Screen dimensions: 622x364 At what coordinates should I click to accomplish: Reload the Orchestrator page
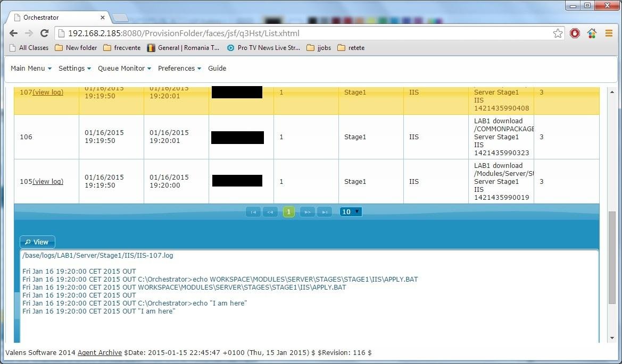tap(44, 33)
